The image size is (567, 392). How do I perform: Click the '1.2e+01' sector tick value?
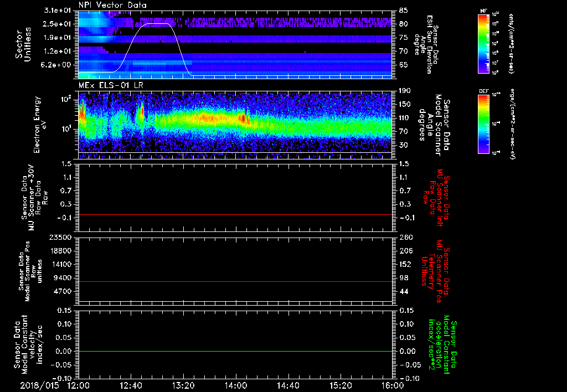58,51
